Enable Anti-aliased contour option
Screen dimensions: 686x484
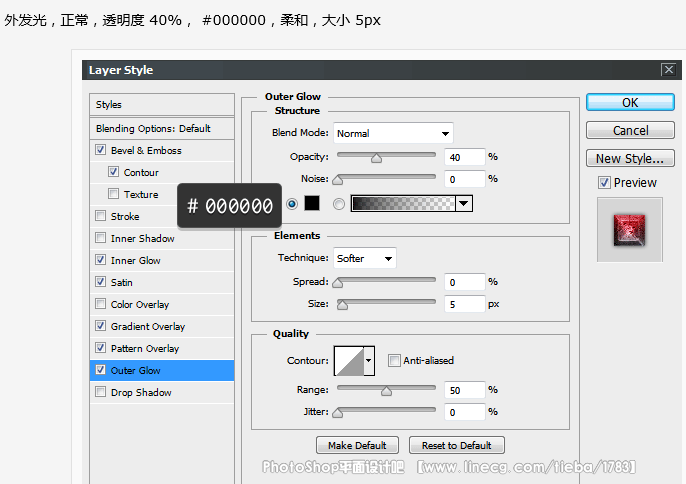click(x=394, y=361)
